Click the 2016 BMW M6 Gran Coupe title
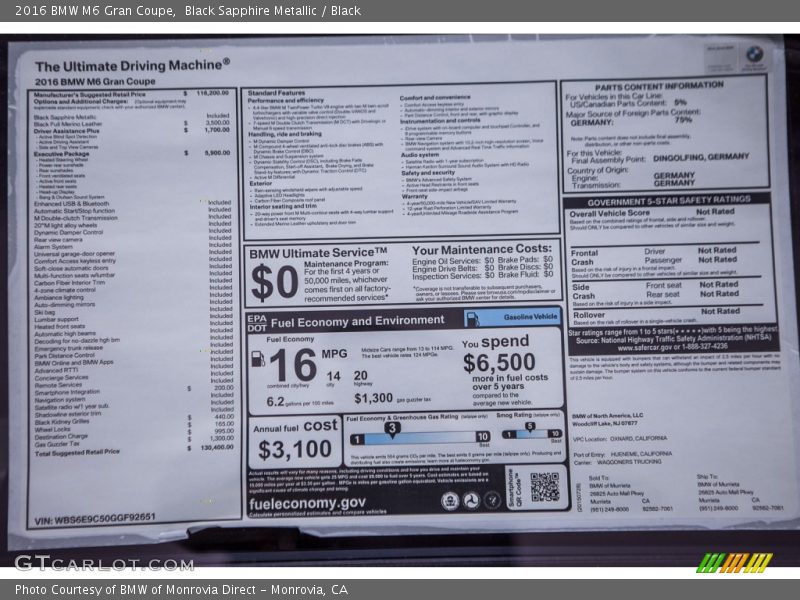The image size is (800, 600). pos(95,81)
